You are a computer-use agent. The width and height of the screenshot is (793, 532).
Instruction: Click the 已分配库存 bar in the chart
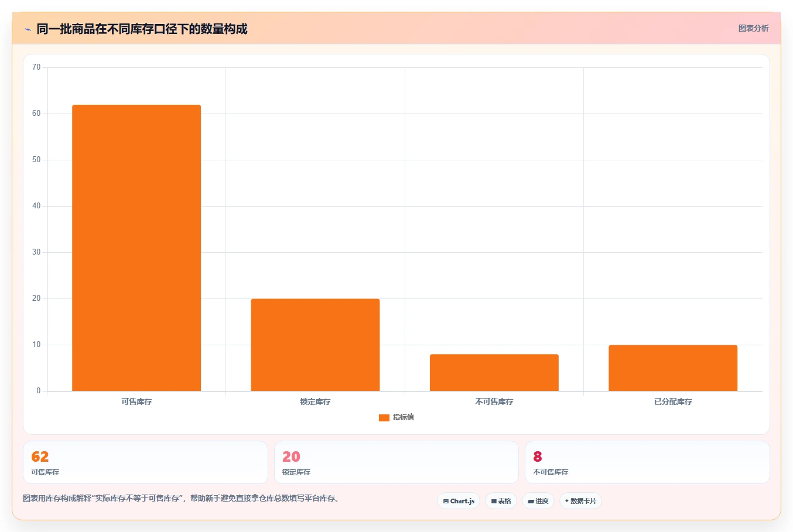673,368
